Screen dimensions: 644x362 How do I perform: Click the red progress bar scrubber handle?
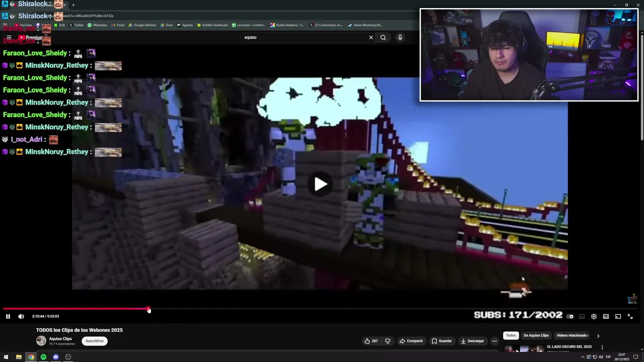tap(148, 309)
